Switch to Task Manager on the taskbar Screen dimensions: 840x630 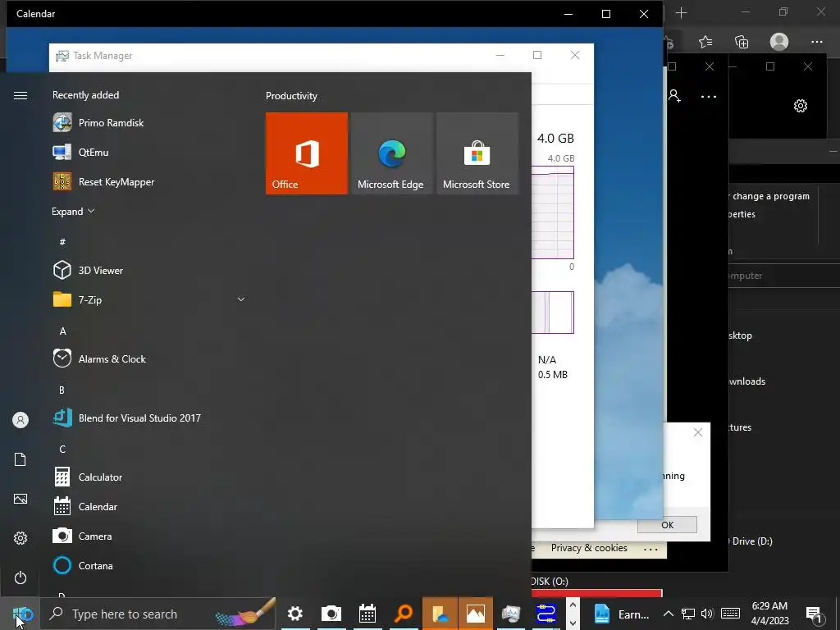511,614
